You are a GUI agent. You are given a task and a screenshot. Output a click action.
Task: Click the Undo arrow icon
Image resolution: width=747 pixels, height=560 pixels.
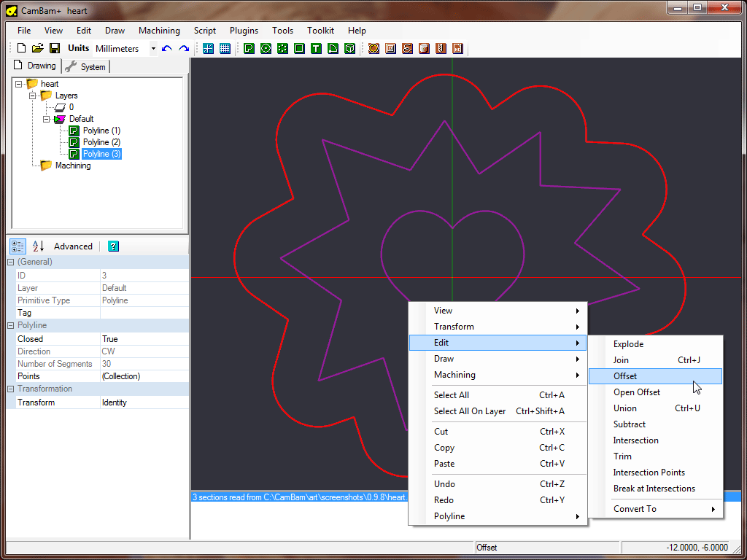167,49
